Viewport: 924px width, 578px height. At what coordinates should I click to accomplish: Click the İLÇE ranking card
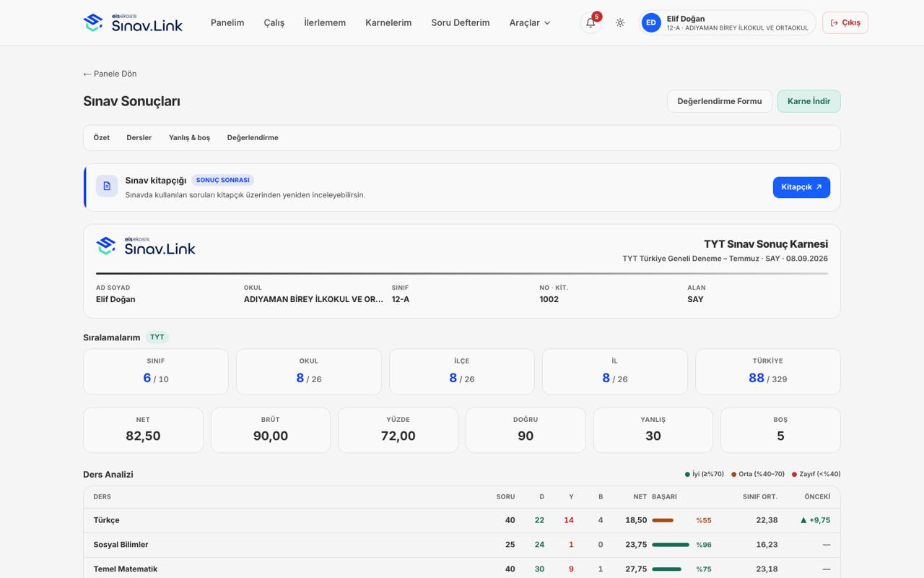462,372
